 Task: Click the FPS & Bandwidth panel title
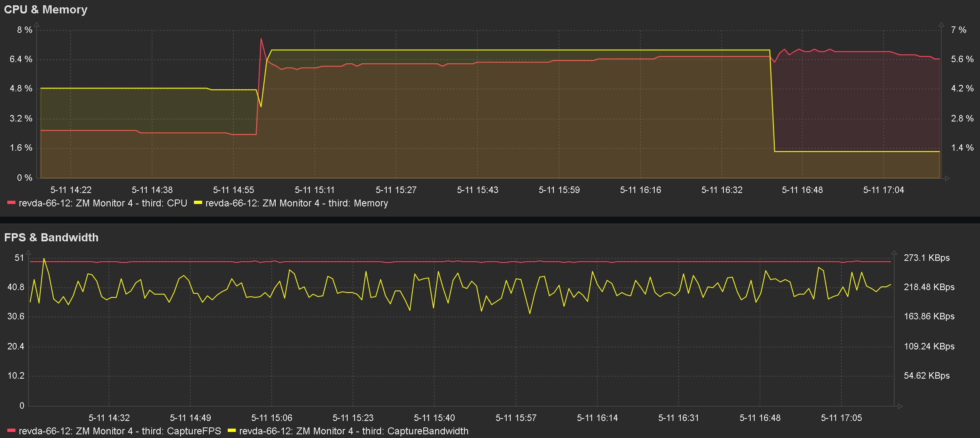[x=51, y=238]
